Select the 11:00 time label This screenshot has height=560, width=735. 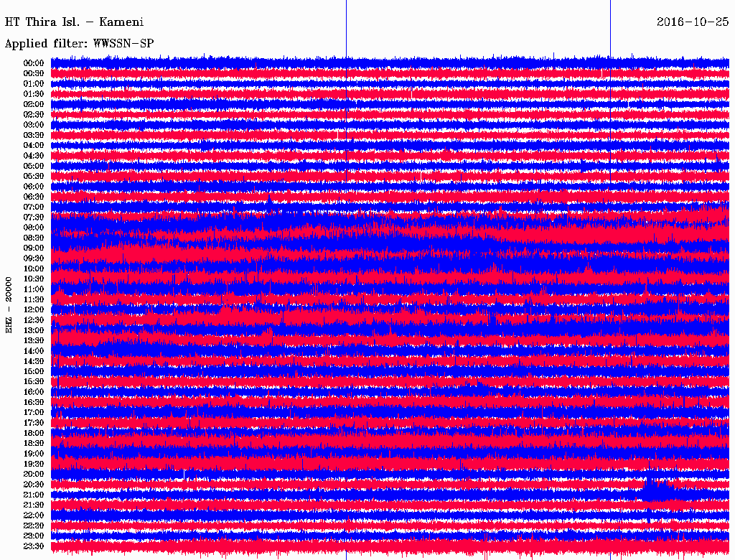[x=34, y=289]
